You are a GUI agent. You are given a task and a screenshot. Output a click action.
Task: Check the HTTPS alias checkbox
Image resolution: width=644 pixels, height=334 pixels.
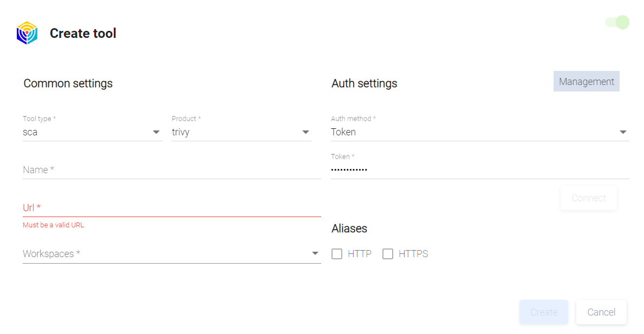click(x=388, y=254)
